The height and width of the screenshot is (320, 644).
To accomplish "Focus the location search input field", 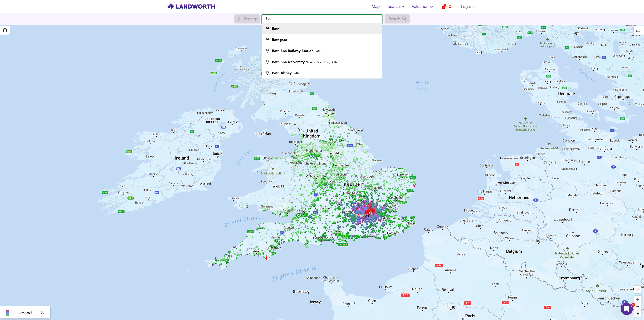I will pyautogui.click(x=322, y=19).
